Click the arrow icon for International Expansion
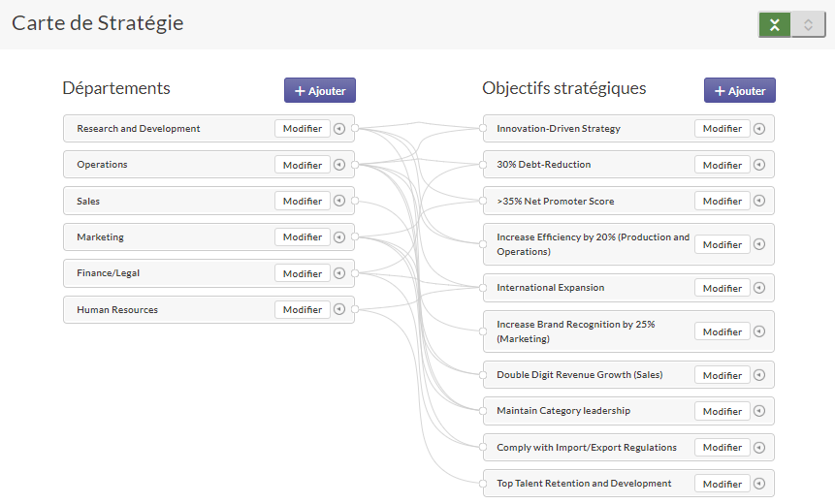Screen dimensions: 835x504 click(758, 288)
